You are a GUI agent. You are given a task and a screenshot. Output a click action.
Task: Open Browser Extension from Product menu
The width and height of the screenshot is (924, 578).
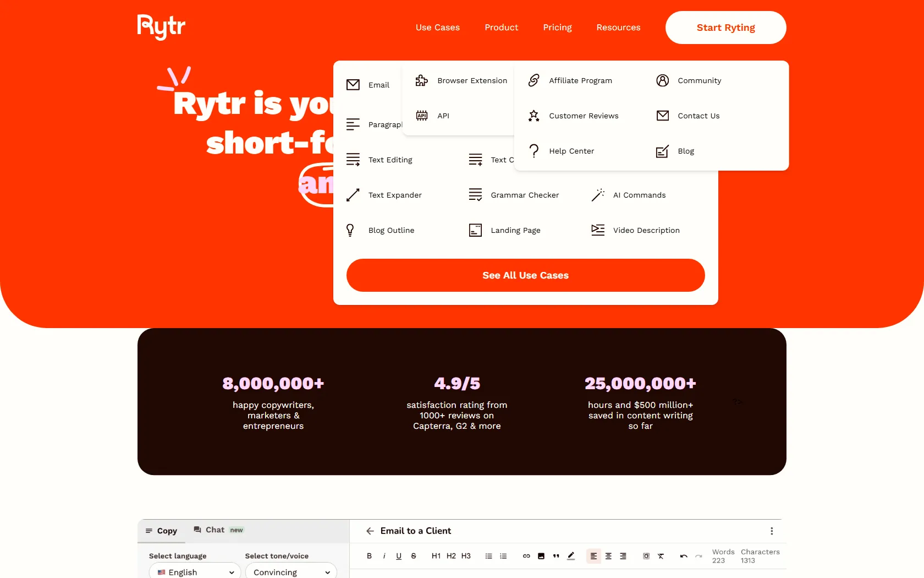click(461, 80)
